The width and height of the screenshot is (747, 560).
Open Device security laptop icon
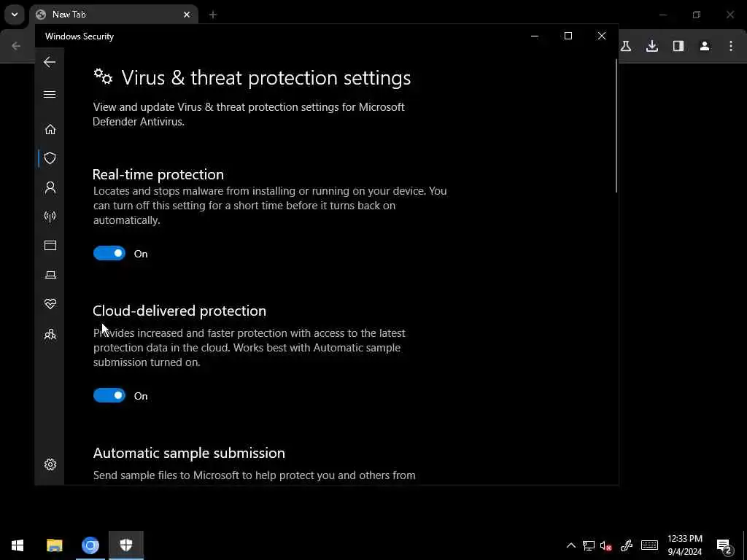(x=50, y=275)
